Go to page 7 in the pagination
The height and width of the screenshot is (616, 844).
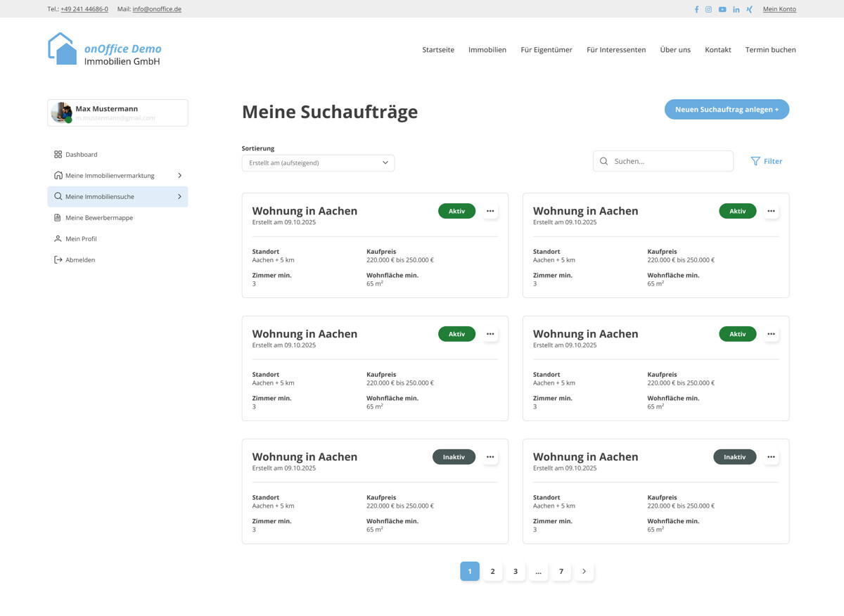(561, 571)
